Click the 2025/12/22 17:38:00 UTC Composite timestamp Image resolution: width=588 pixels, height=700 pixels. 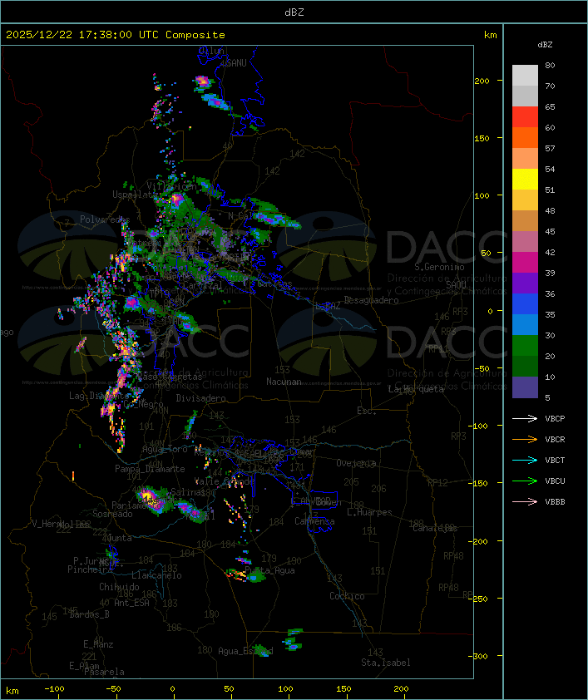pyautogui.click(x=116, y=34)
